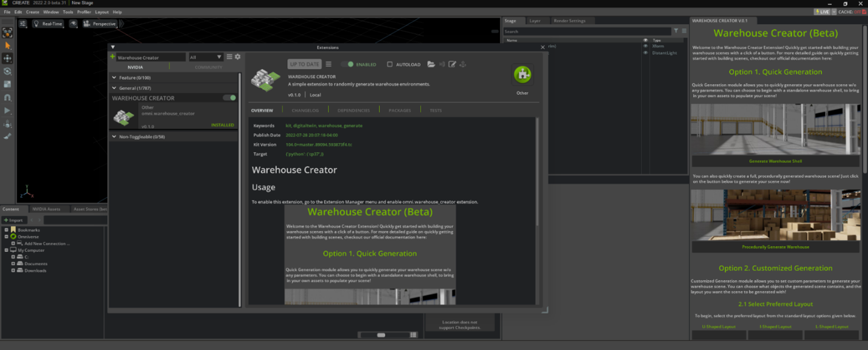Check the AUTOLOAD checkbox
Viewport: 868px width, 350px height.
[390, 64]
